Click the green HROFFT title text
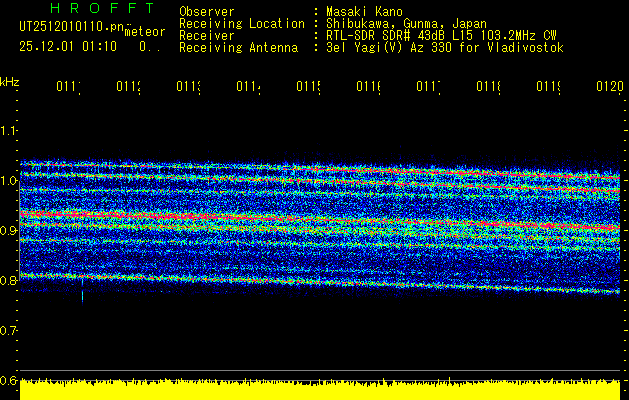Image resolution: width=629 pixels, height=400 pixels. click(102, 8)
